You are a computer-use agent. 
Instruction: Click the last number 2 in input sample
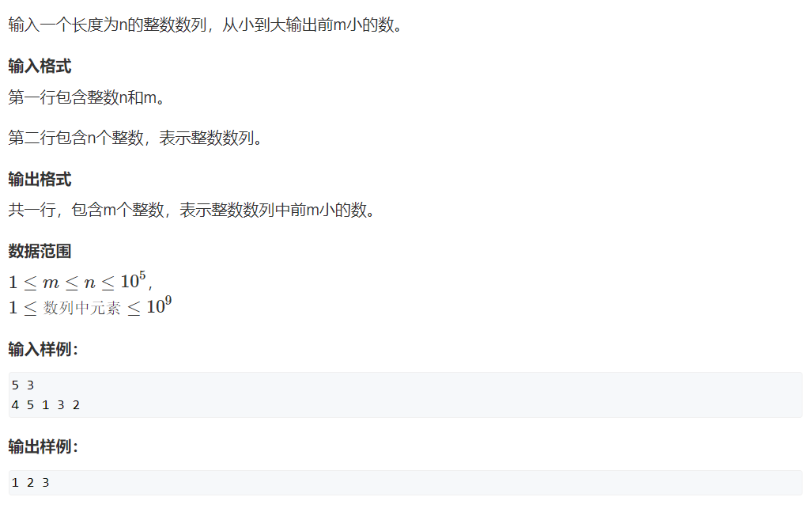tap(76, 405)
